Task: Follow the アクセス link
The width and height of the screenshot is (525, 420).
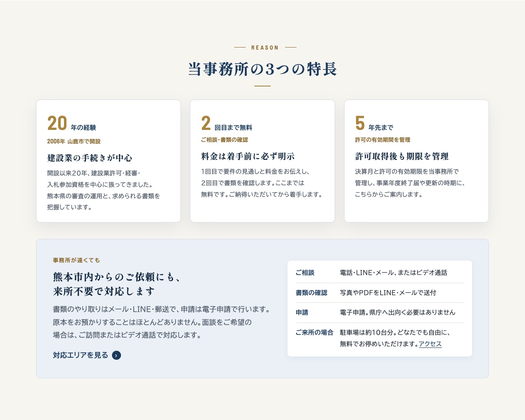Action: coord(430,344)
